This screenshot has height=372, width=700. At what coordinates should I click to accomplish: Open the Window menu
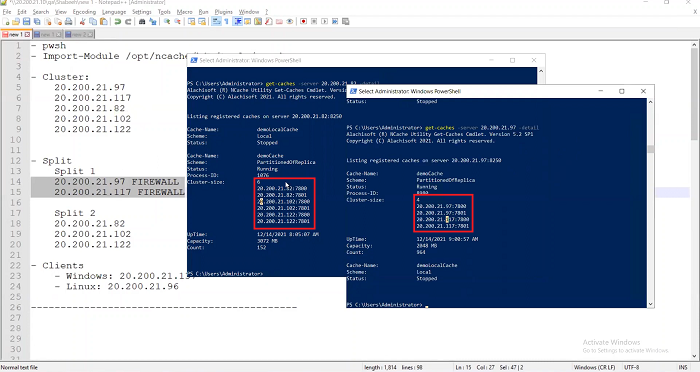[x=249, y=12]
